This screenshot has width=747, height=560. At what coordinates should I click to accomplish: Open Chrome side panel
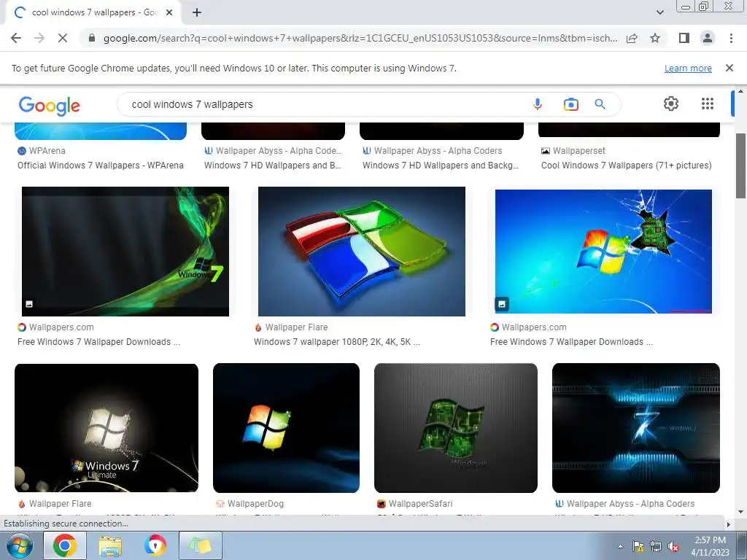click(684, 38)
